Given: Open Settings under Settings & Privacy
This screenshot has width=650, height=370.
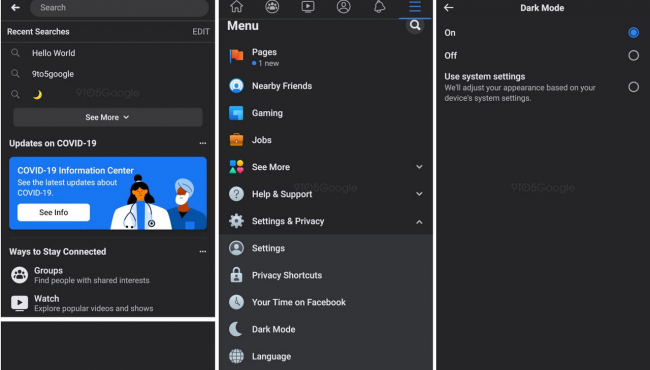Looking at the screenshot, I should click(x=326, y=248).
